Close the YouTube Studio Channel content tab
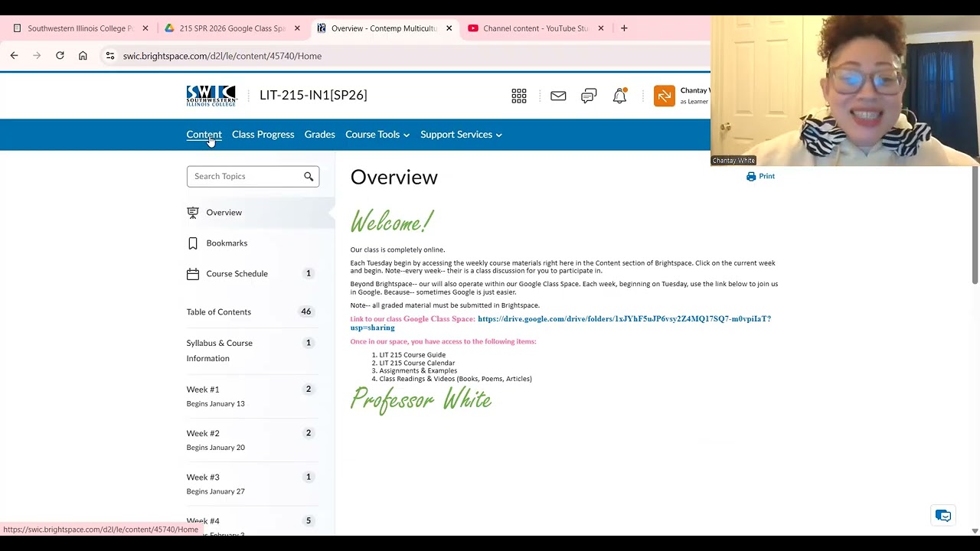This screenshot has width=980, height=551. click(x=600, y=28)
